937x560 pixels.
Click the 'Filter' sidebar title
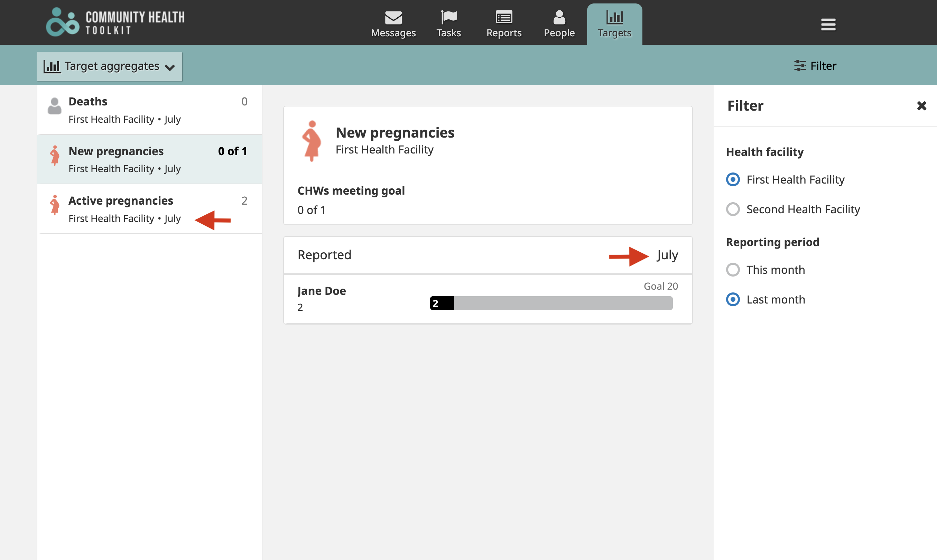tap(745, 106)
